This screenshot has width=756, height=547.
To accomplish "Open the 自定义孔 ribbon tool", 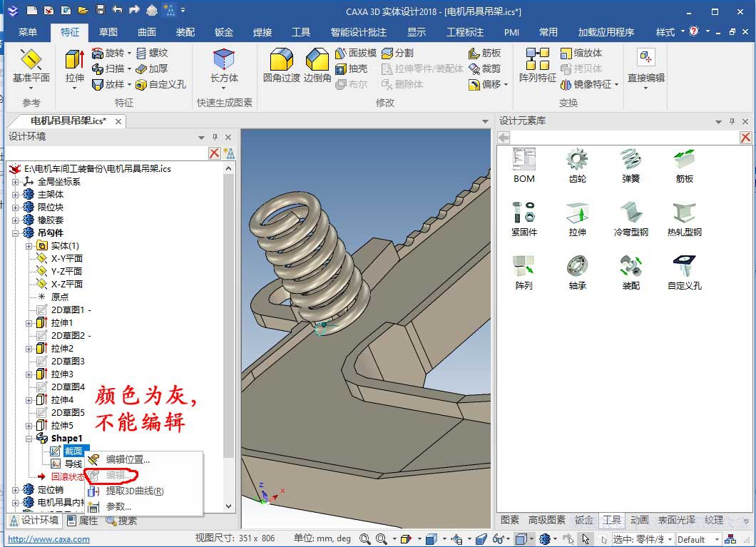I will point(161,84).
